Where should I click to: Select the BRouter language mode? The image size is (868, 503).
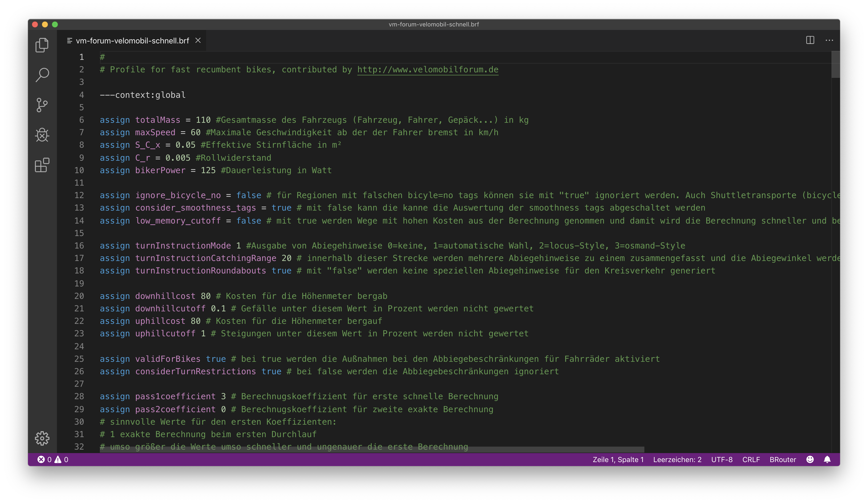[783, 459]
